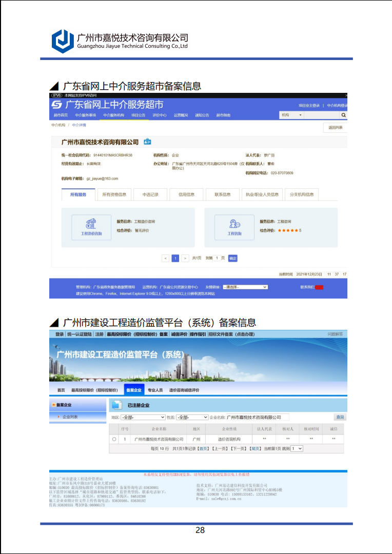
Task: Click the 企业名称 input field
Action: coord(258,417)
